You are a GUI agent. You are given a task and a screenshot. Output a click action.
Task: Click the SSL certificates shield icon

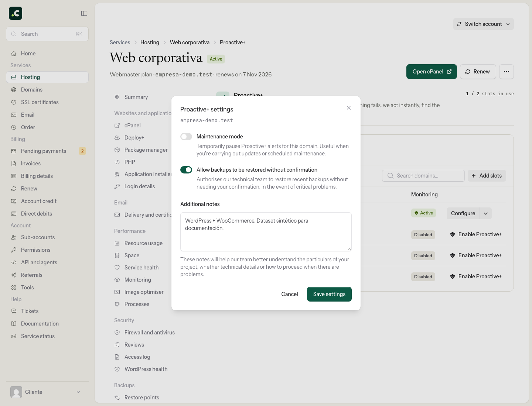14,102
